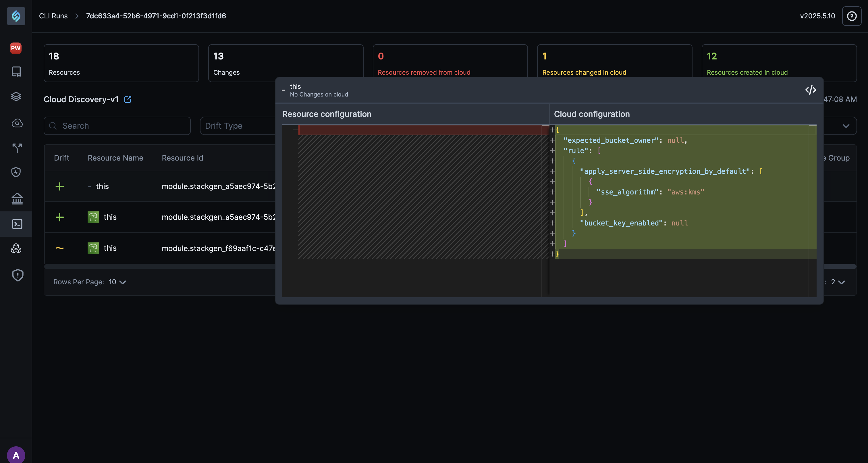Open the book icon in sidebar
The image size is (868, 463).
click(16, 72)
